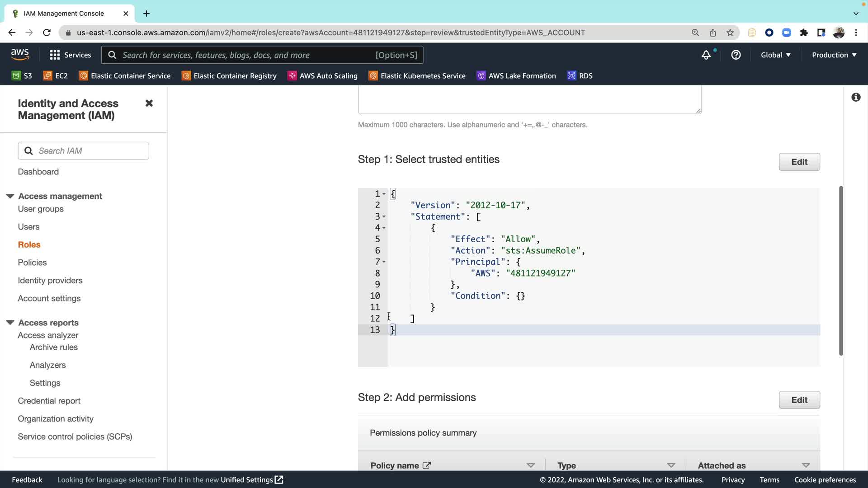Open the RDS favorites shortcut

[580, 76]
